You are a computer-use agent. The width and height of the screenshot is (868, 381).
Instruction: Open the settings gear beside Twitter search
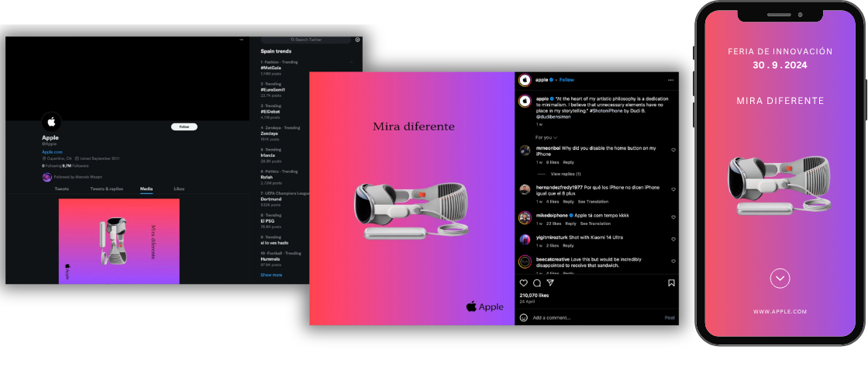357,40
